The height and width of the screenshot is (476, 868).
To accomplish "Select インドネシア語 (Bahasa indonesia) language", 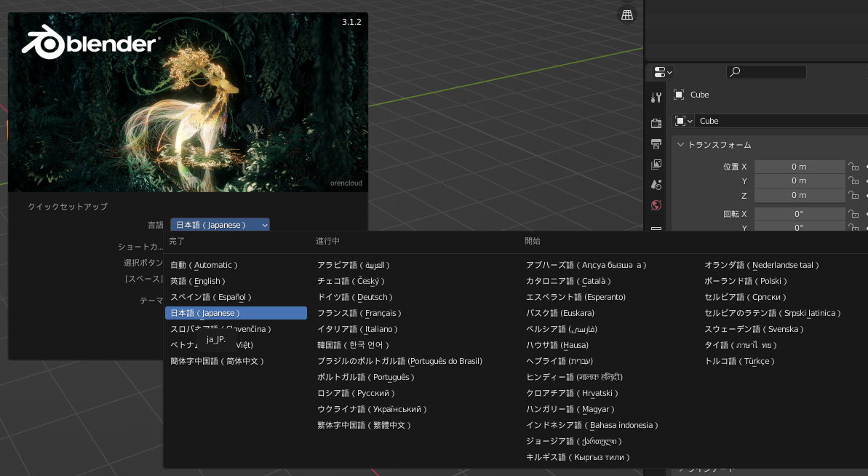I will pos(592,426).
